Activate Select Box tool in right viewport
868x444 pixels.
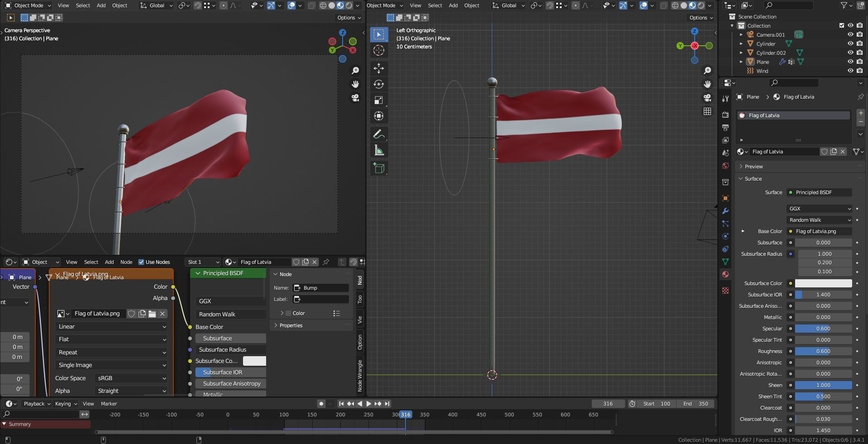[x=379, y=34]
